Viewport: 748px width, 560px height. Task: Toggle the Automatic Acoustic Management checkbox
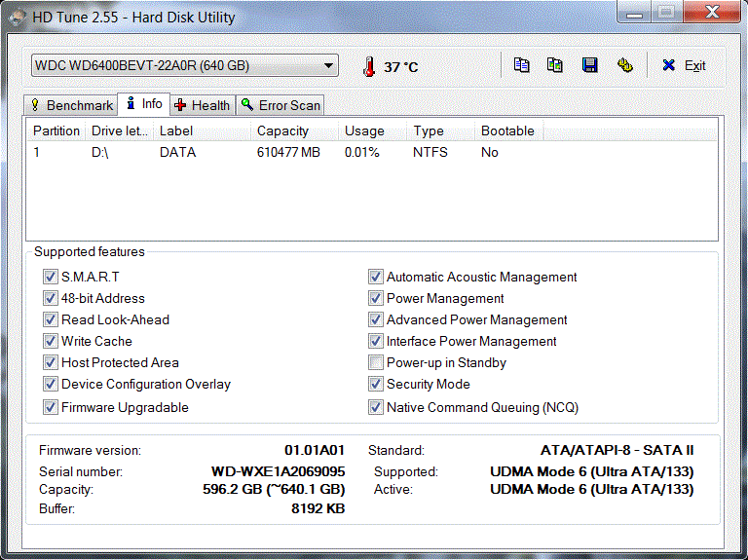coord(375,277)
